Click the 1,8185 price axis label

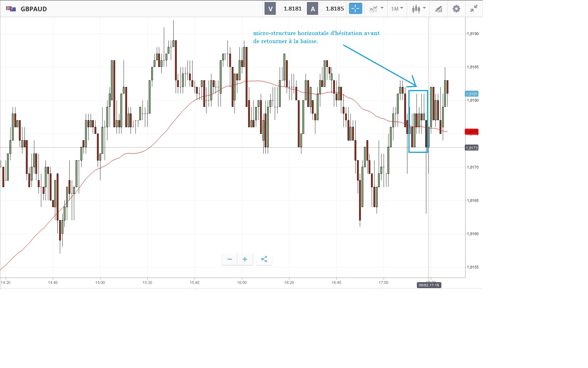point(472,67)
